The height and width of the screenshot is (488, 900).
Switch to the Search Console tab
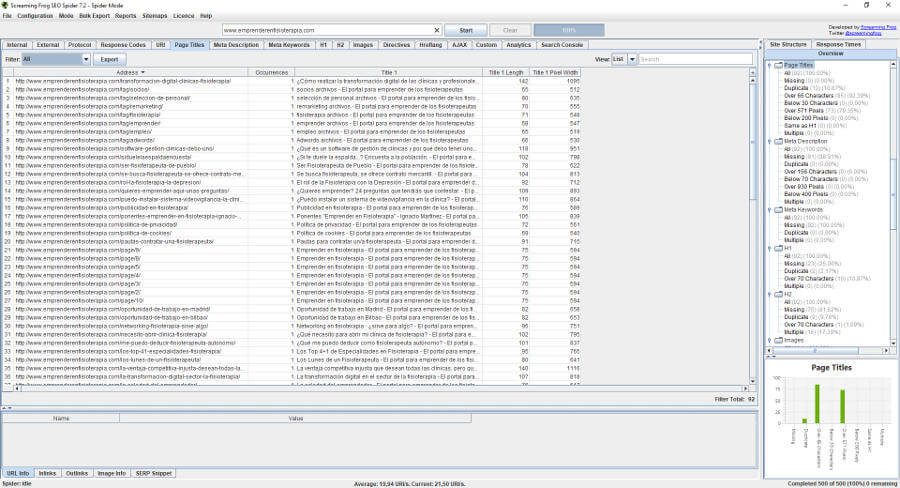[562, 45]
